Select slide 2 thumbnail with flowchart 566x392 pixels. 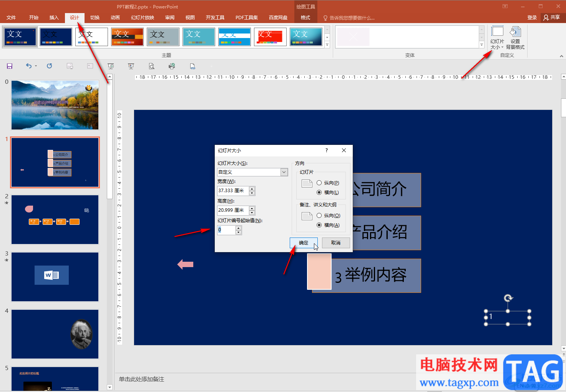click(x=55, y=219)
